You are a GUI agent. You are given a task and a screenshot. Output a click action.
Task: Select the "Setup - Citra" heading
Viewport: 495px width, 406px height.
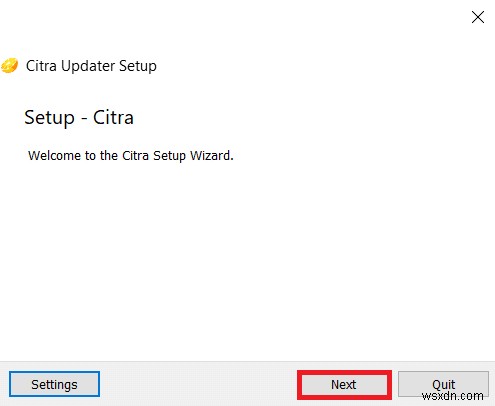coord(79,118)
